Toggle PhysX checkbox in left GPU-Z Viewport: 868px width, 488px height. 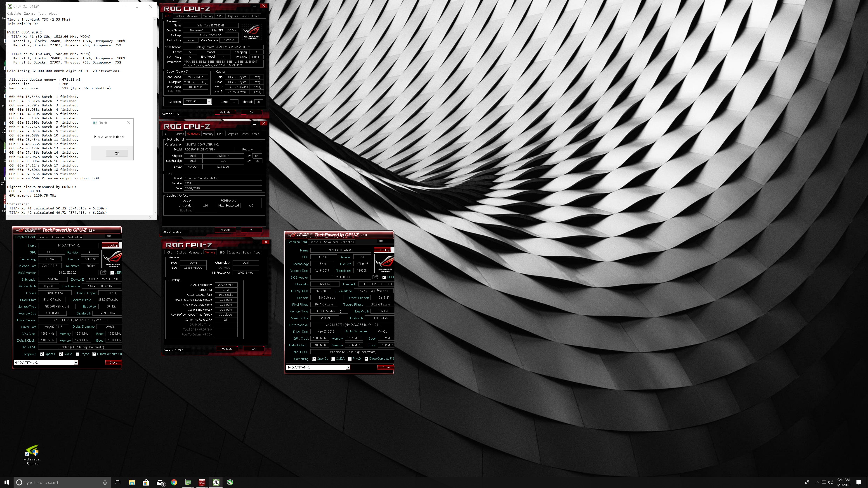(x=78, y=354)
